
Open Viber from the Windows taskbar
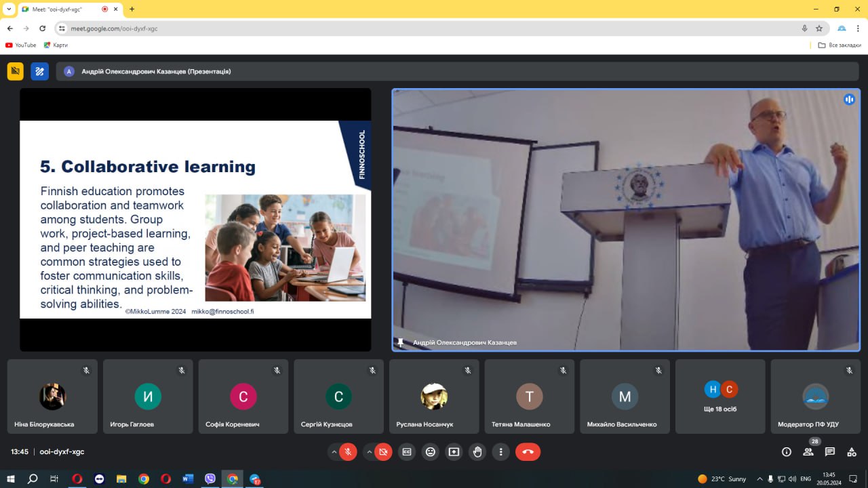click(x=210, y=479)
